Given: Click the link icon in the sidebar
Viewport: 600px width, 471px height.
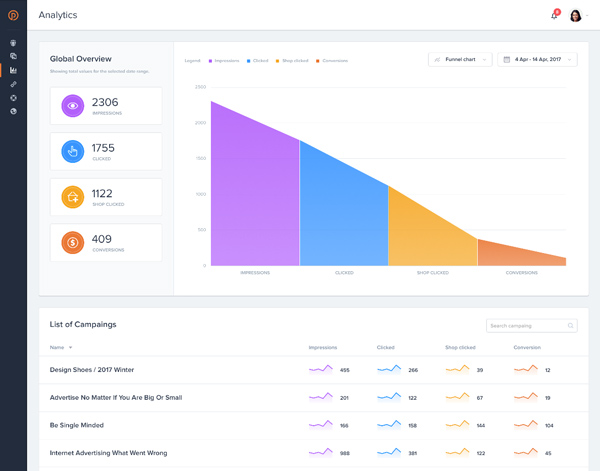Looking at the screenshot, I should point(13,84).
